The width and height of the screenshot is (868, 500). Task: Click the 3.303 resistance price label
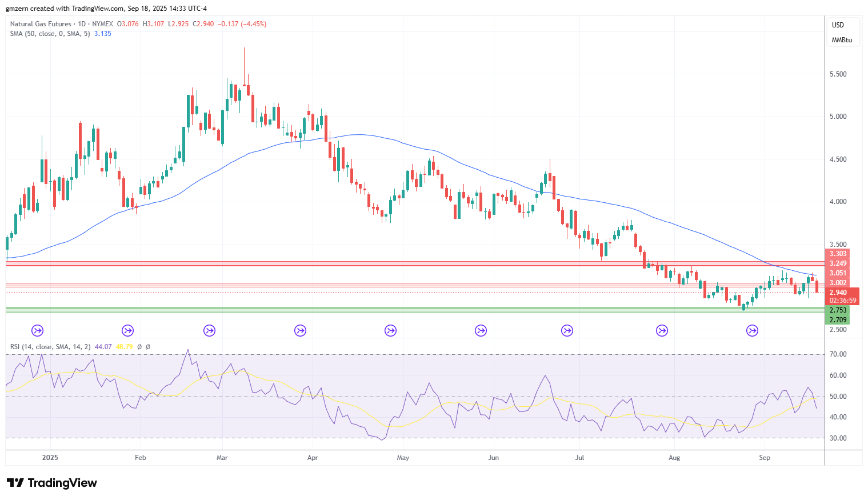838,254
